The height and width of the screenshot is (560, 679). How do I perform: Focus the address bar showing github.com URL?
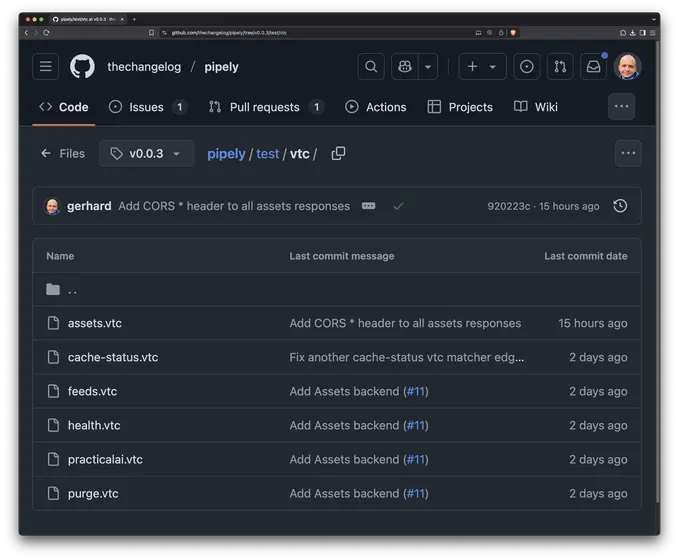[x=316, y=32]
